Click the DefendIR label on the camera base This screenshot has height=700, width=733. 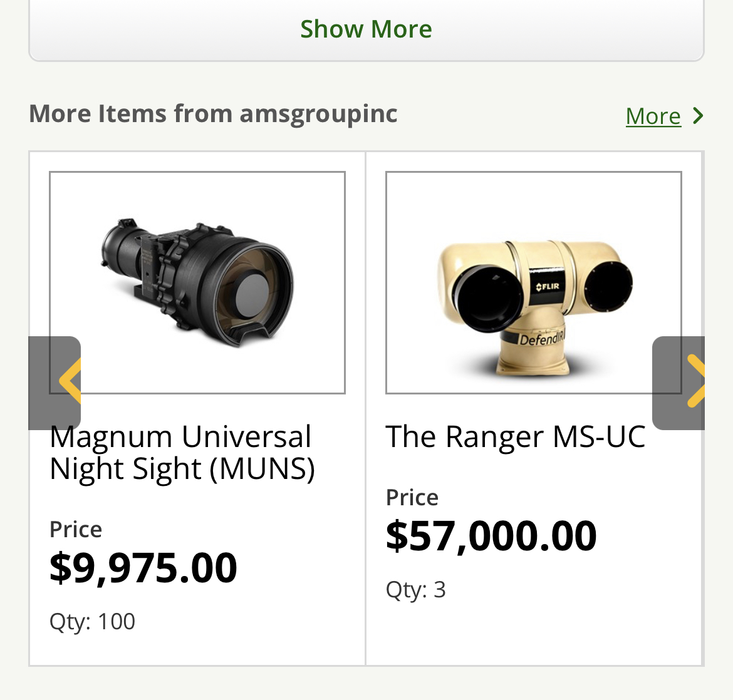(542, 339)
